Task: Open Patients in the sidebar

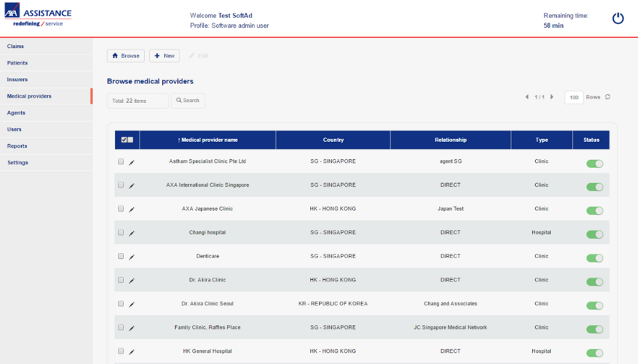Action: 46,63
